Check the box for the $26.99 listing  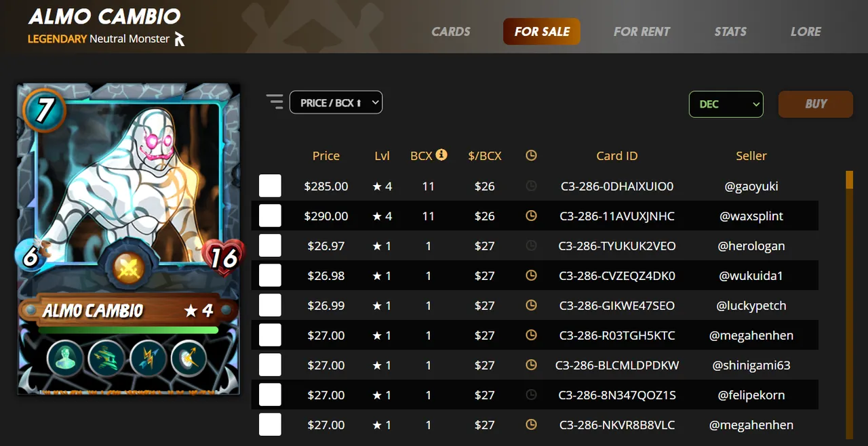pos(270,305)
